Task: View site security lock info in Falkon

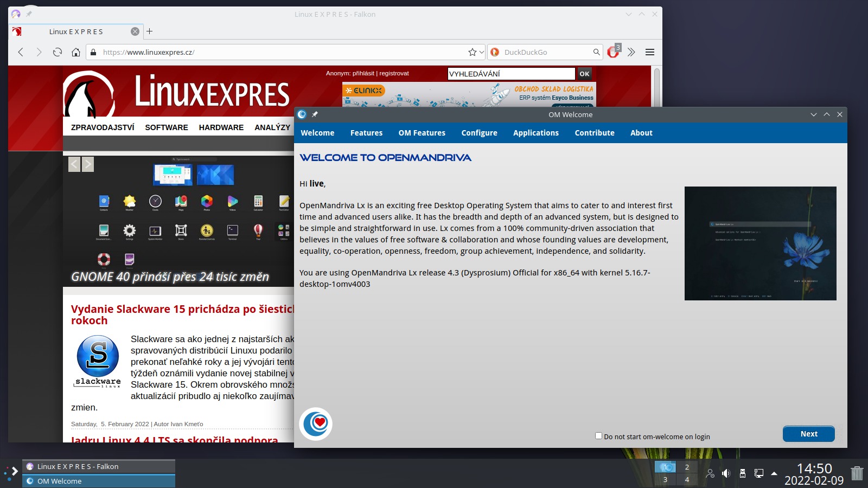Action: (93, 52)
